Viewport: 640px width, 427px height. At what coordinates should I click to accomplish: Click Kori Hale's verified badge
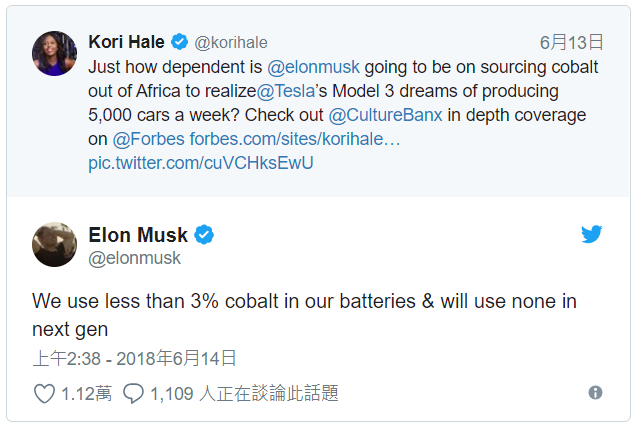click(x=179, y=42)
